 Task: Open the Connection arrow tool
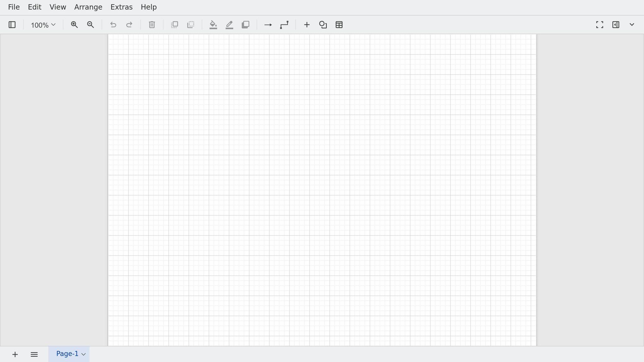(x=267, y=25)
